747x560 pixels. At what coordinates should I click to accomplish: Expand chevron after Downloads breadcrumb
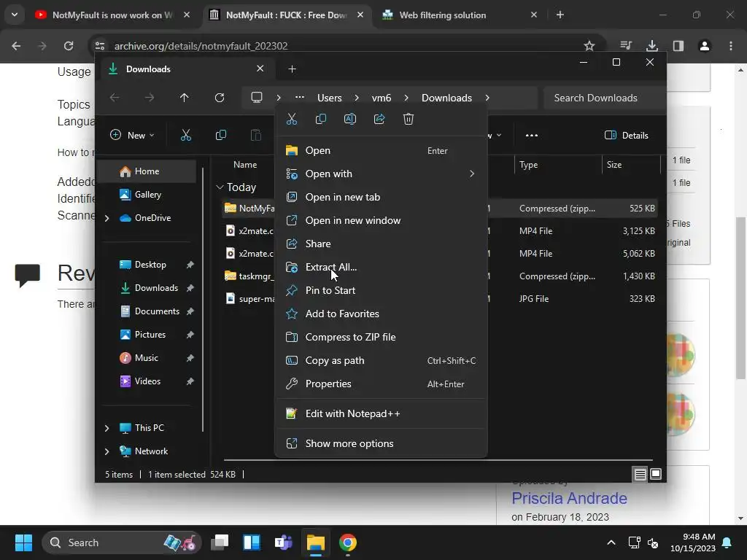click(x=487, y=98)
